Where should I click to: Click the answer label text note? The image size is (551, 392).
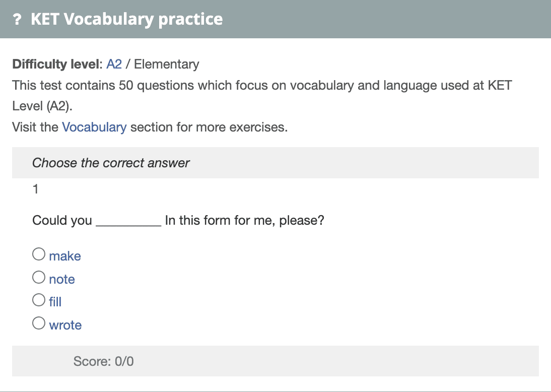(x=62, y=279)
